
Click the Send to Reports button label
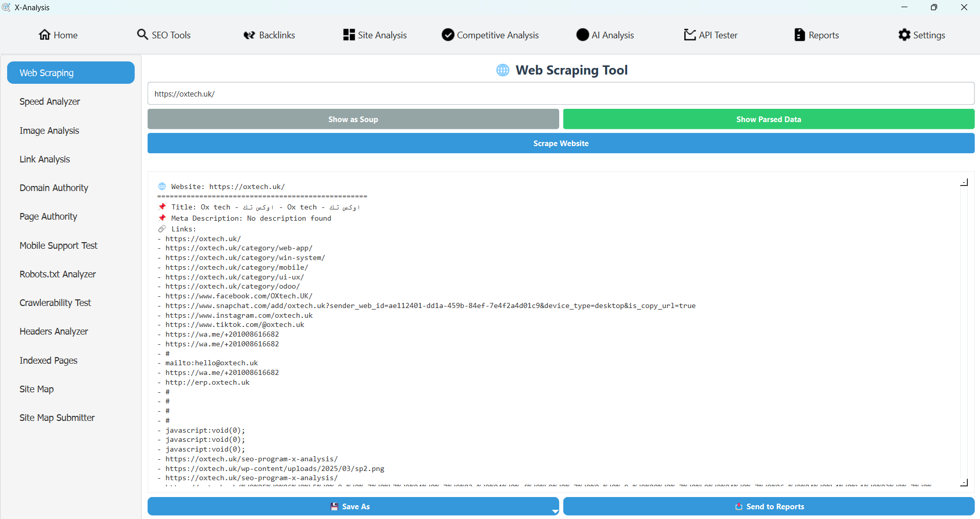pyautogui.click(x=775, y=506)
